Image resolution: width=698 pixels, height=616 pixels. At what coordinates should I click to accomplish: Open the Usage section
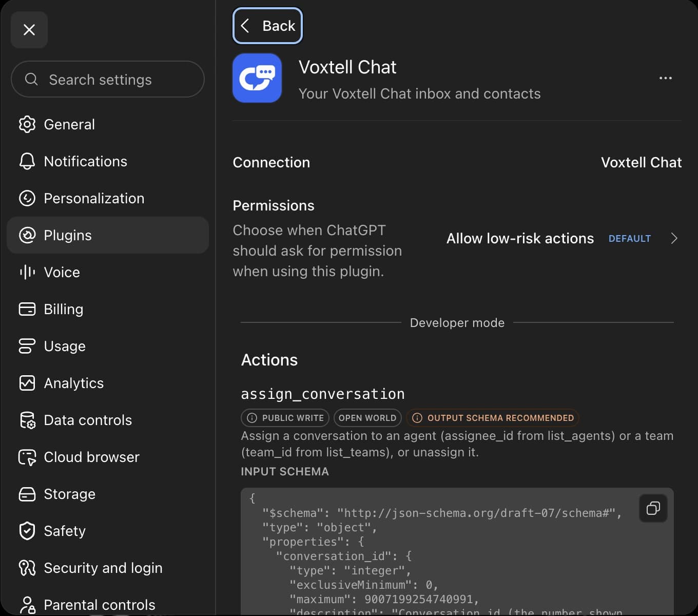click(x=108, y=346)
